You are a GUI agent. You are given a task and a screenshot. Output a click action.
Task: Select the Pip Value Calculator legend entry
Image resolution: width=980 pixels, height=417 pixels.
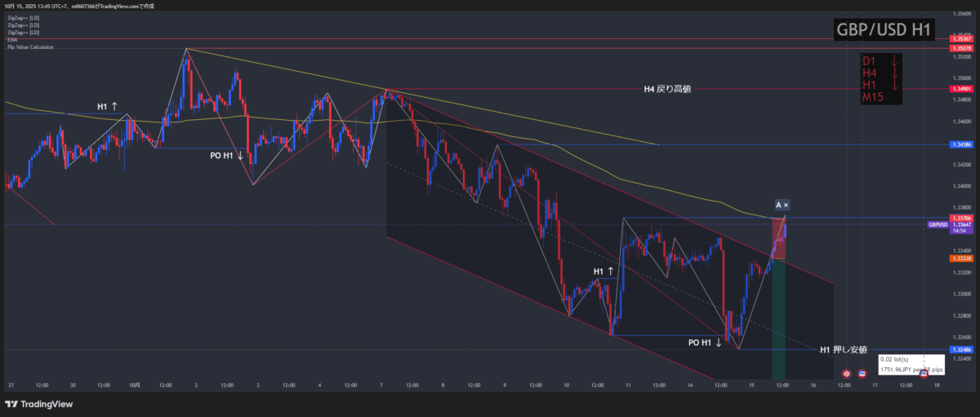[31, 47]
